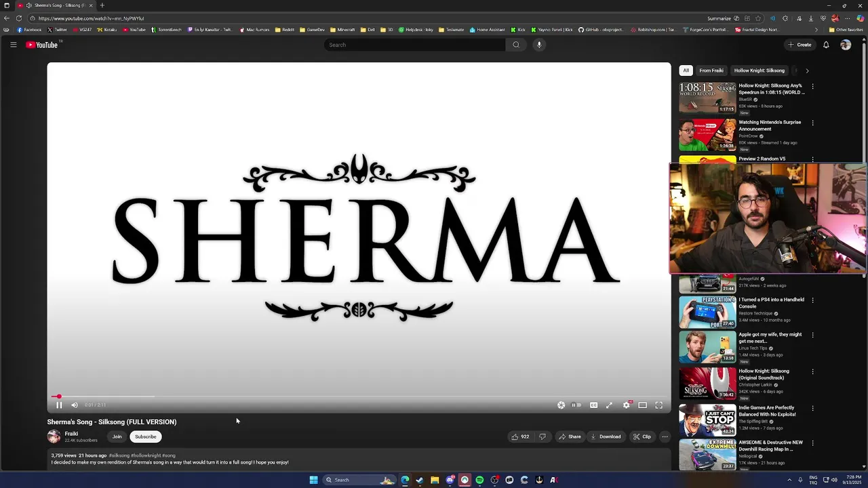Open options for Nintendo's Surprise video
Viewport: 868px width, 488px height.
(x=812, y=123)
